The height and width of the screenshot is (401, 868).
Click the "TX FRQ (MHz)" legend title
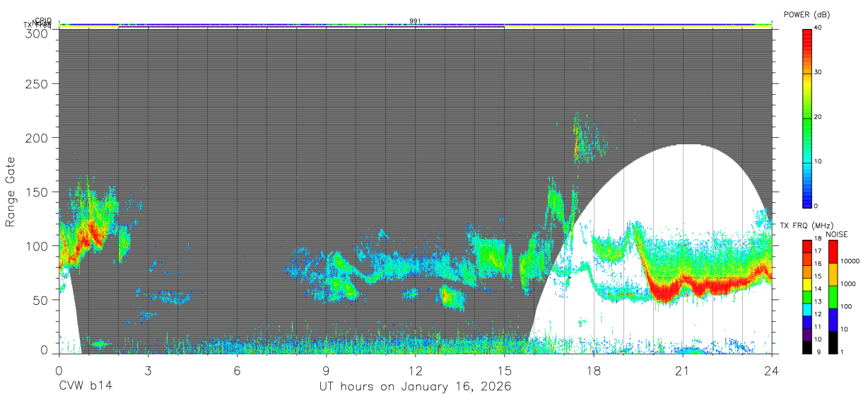(x=807, y=226)
